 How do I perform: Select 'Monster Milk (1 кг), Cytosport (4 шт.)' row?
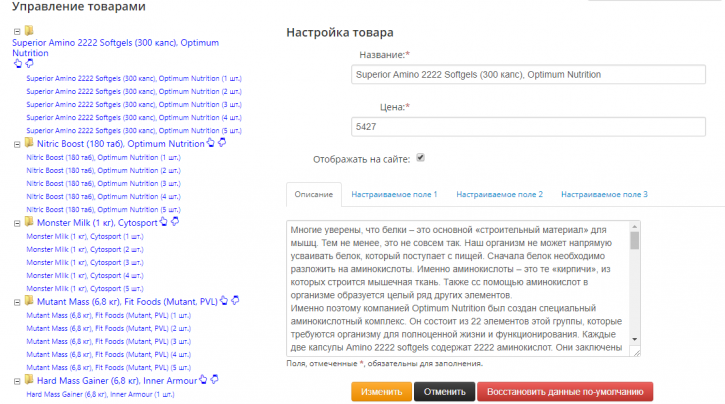[85, 275]
